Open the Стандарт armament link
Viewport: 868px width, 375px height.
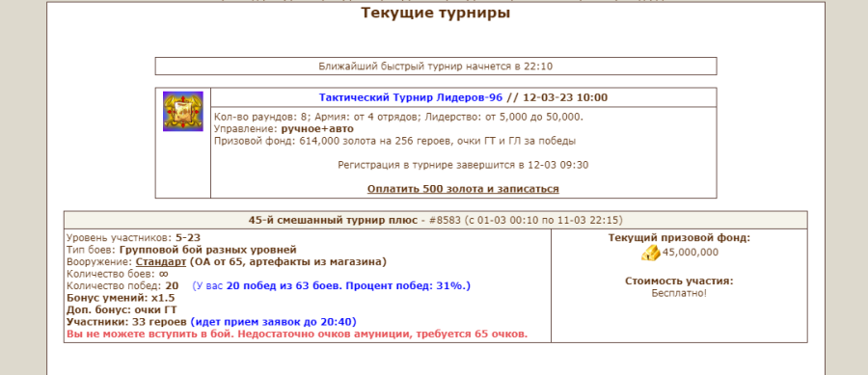161,261
